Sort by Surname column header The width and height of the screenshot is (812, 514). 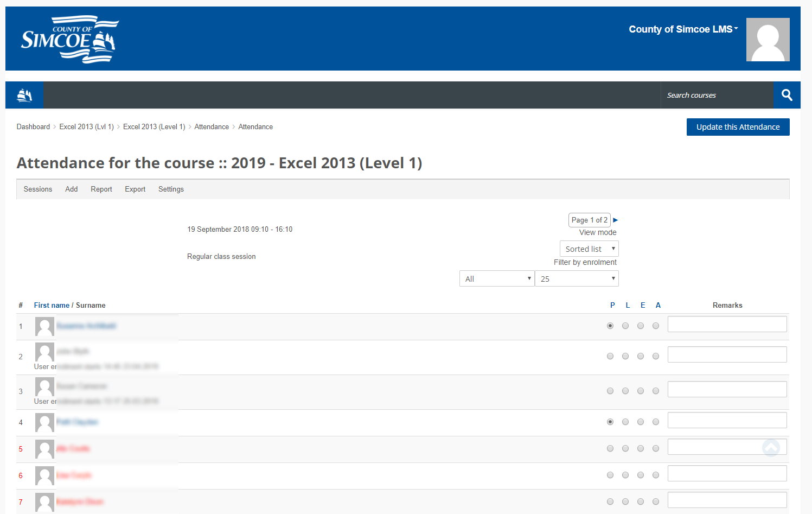coord(91,305)
